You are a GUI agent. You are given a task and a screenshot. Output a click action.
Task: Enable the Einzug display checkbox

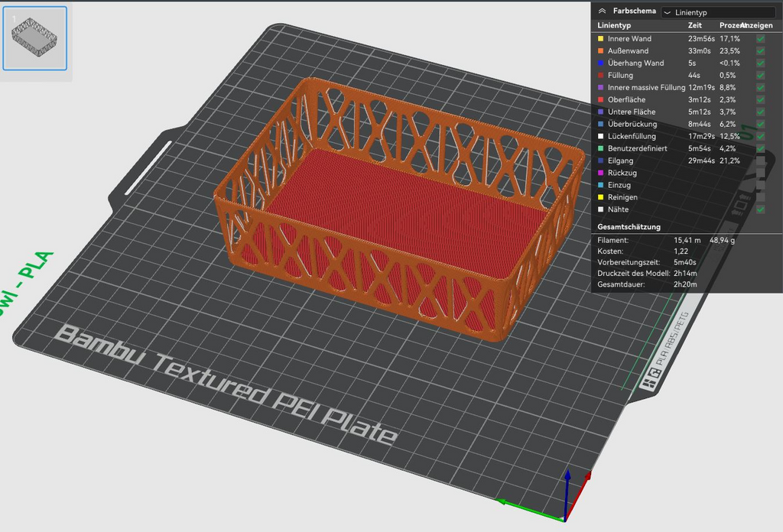(x=761, y=185)
